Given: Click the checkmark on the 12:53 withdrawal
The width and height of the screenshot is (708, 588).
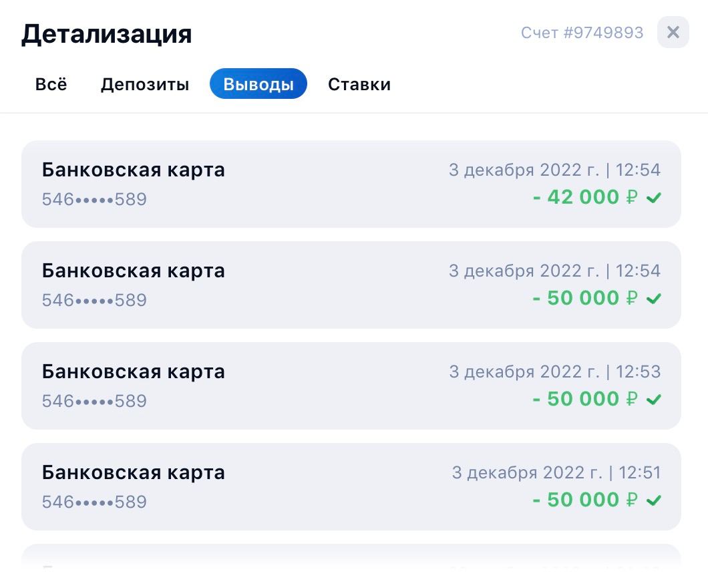Looking at the screenshot, I should [x=654, y=400].
